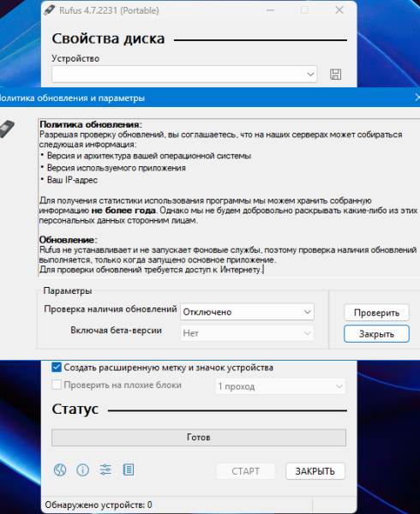420x514 pixels.
Task: Close the update policy dialog with X
Action: 417,98
